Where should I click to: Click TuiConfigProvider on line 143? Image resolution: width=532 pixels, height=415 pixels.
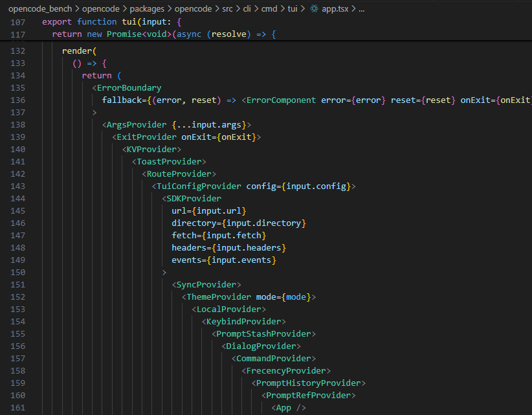pyautogui.click(x=199, y=186)
